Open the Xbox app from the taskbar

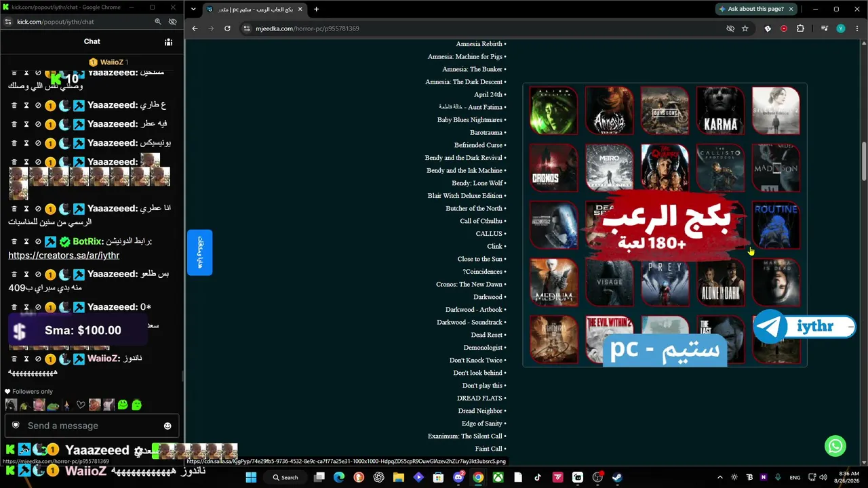click(498, 477)
